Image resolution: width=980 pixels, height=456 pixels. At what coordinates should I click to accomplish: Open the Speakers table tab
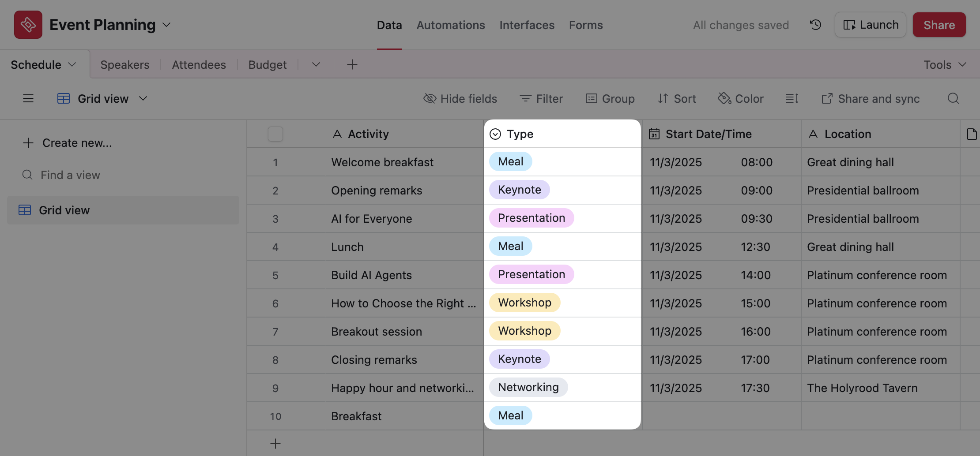tap(125, 65)
